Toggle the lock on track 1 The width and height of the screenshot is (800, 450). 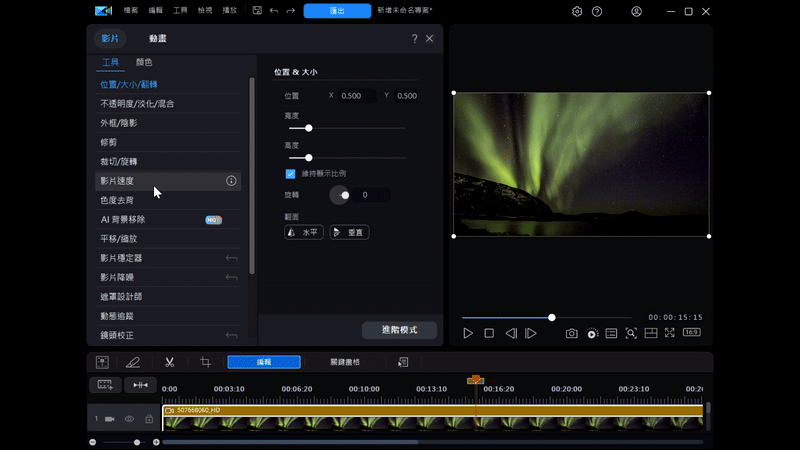[149, 419]
